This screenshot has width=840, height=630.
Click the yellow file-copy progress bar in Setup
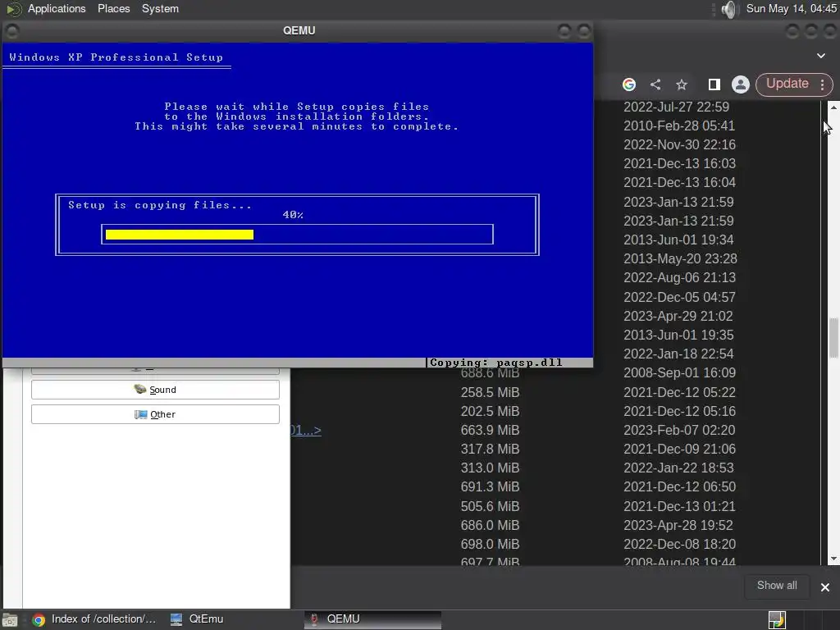(180, 234)
